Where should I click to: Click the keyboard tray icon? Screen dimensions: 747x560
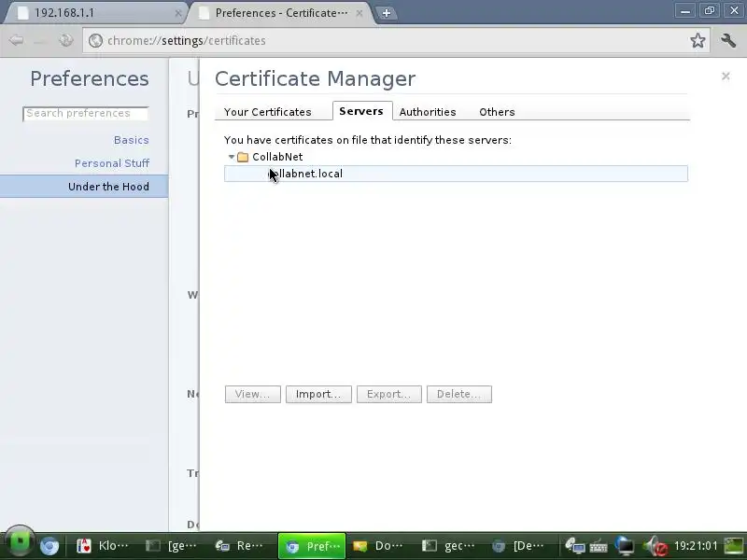tap(599, 547)
